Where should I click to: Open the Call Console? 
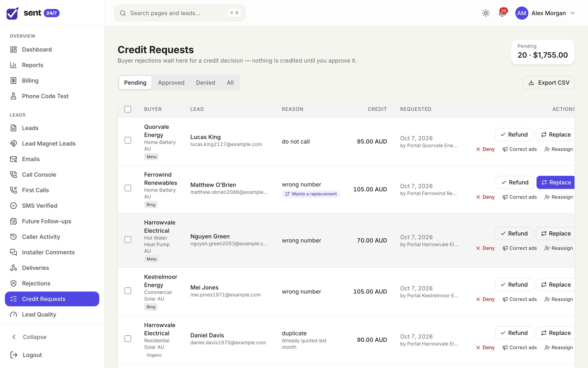pyautogui.click(x=52, y=175)
